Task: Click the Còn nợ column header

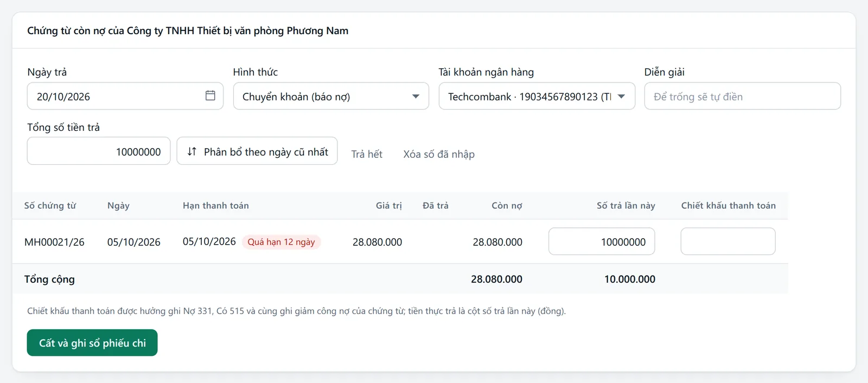Action: coord(507,206)
